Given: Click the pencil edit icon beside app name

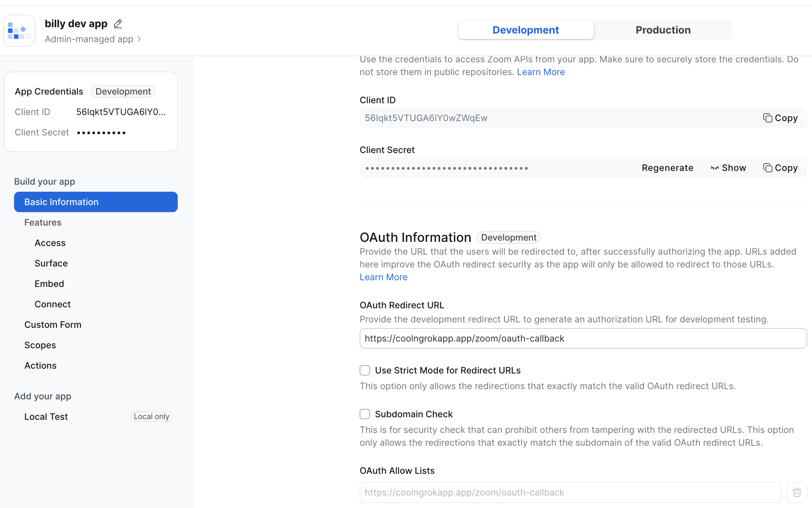Looking at the screenshot, I should pyautogui.click(x=118, y=24).
